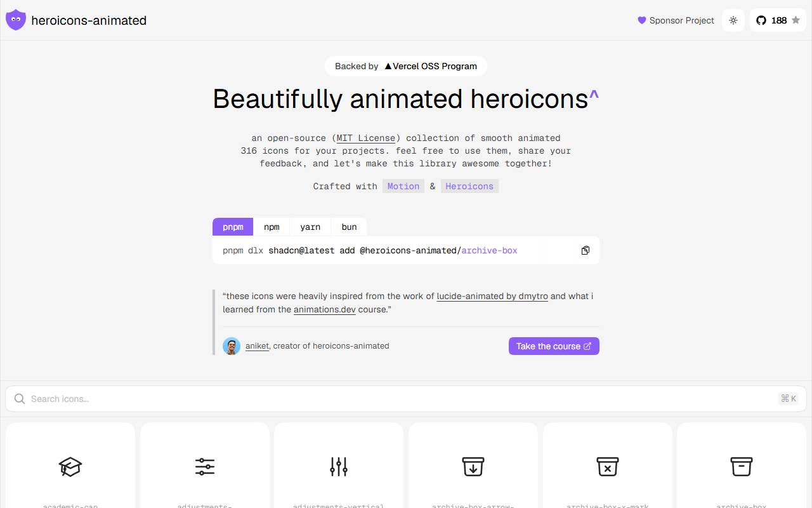Click the heroicons-animated site title
This screenshot has width=812, height=508.
pos(89,20)
